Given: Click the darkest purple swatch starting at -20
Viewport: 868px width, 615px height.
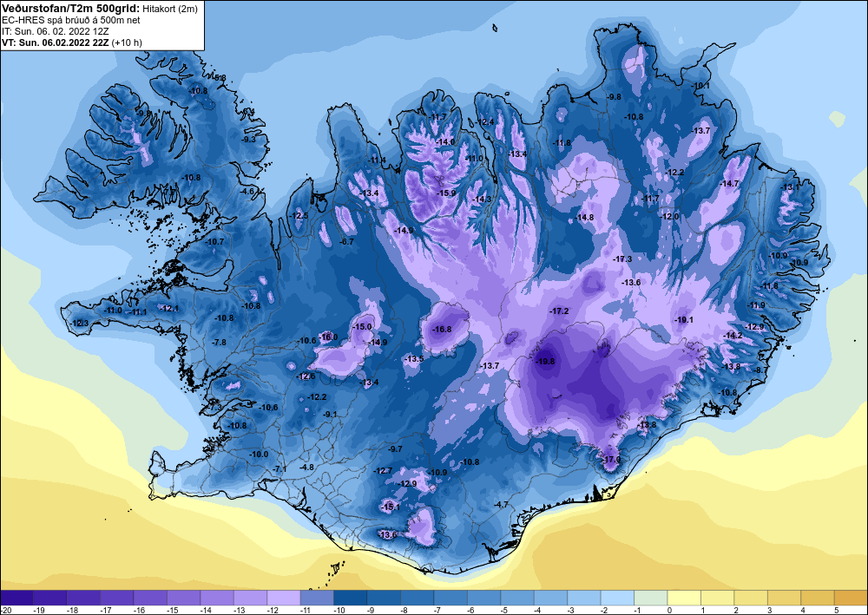Looking at the screenshot, I should pos(16,598).
